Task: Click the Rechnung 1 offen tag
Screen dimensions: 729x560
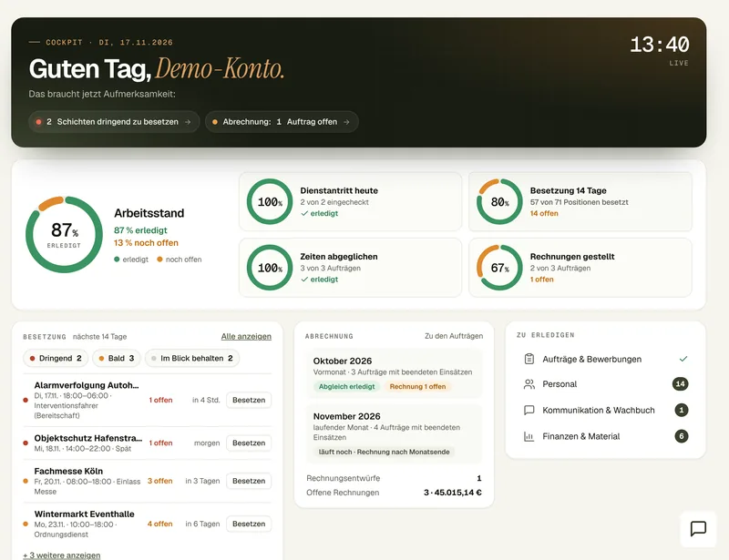Action: [417, 386]
